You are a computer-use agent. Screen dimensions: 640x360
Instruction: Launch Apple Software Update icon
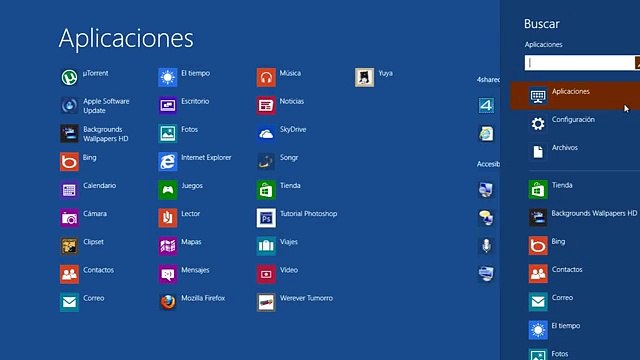(x=69, y=105)
